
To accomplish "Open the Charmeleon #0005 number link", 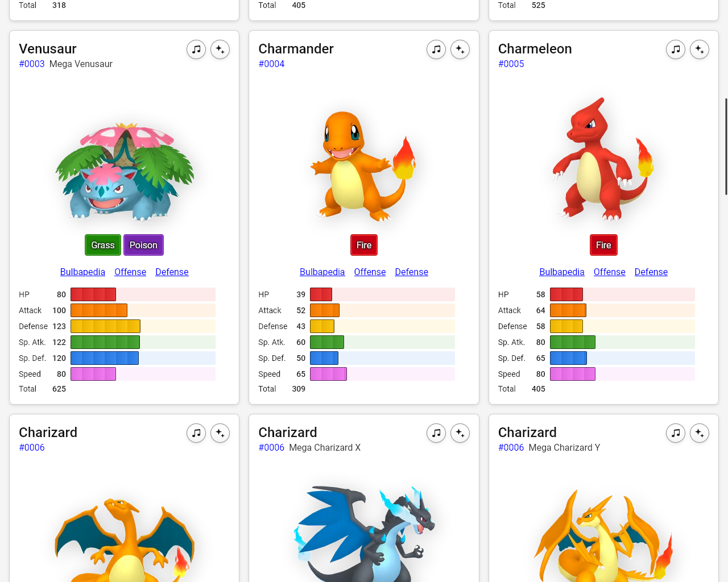I will click(x=511, y=64).
